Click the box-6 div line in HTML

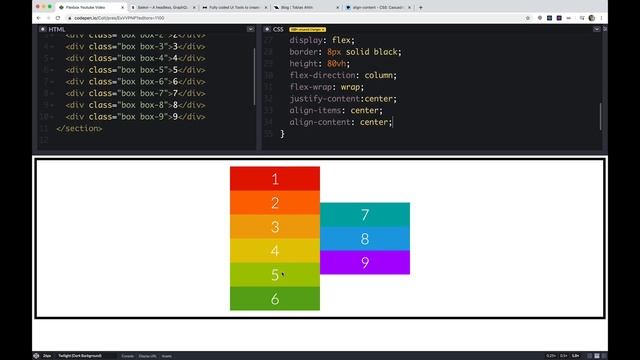[135, 82]
